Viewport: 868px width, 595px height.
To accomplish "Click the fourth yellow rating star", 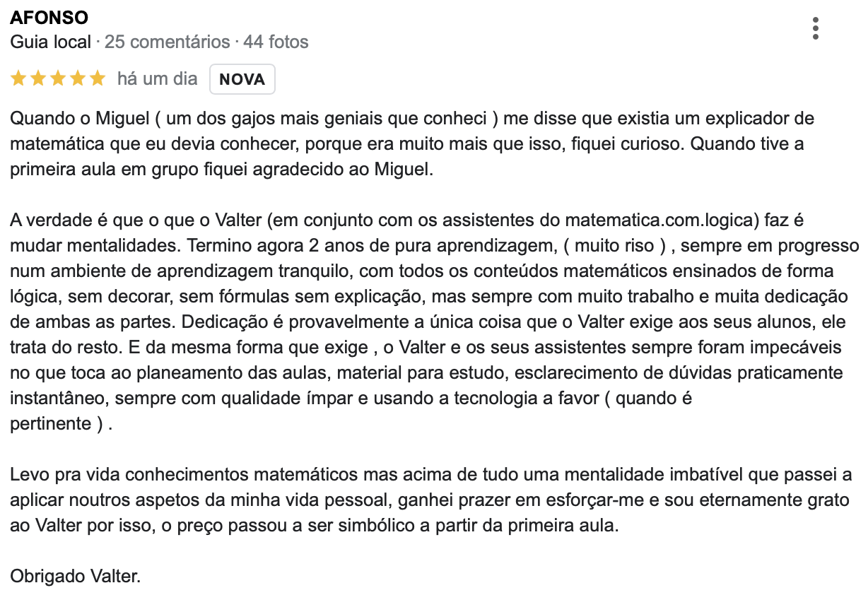I will (x=78, y=78).
